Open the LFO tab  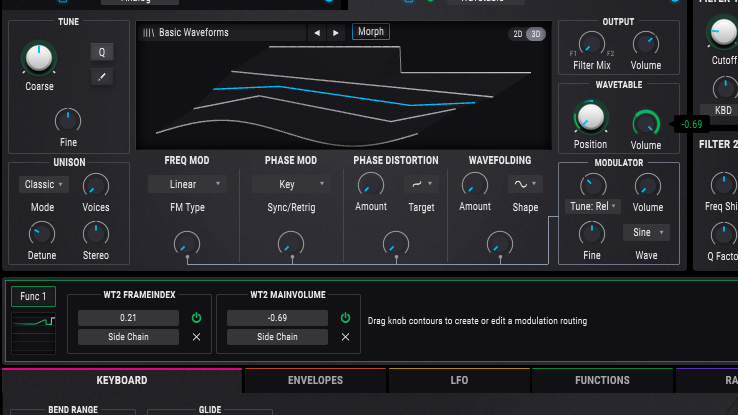tap(459, 380)
